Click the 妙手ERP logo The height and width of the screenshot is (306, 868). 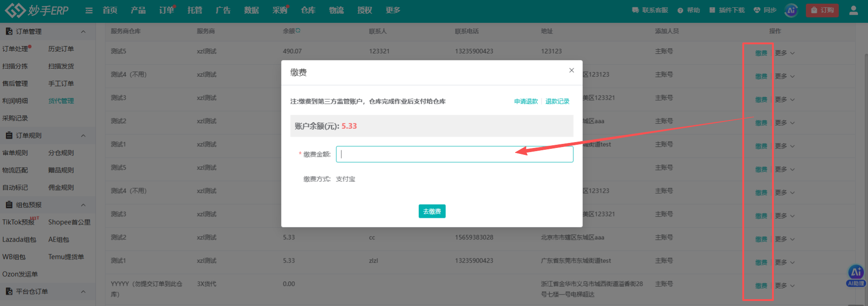click(x=37, y=10)
